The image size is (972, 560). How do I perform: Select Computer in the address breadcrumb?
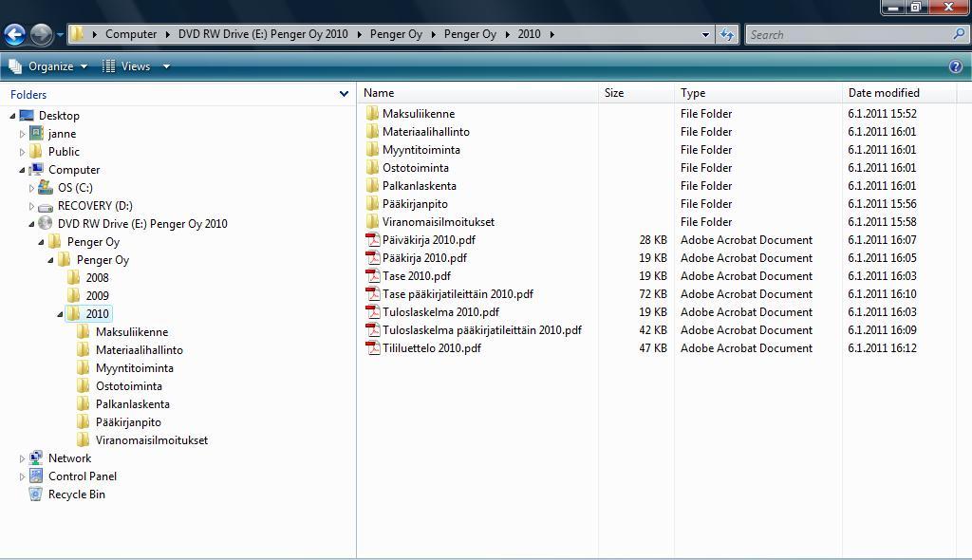(131, 34)
